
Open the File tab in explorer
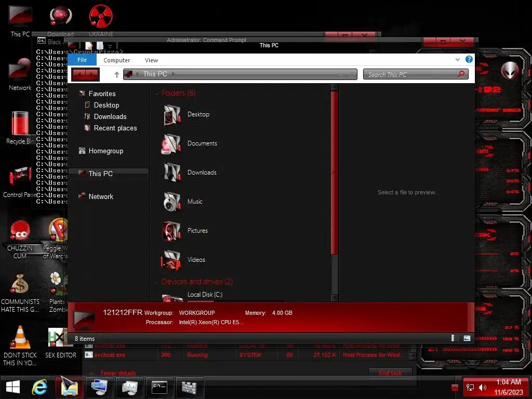tap(82, 60)
